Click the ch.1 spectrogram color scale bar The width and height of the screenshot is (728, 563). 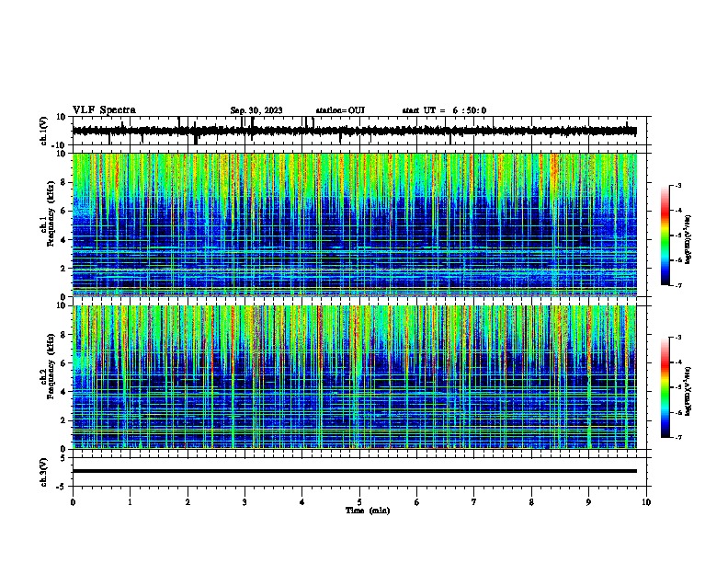click(665, 236)
